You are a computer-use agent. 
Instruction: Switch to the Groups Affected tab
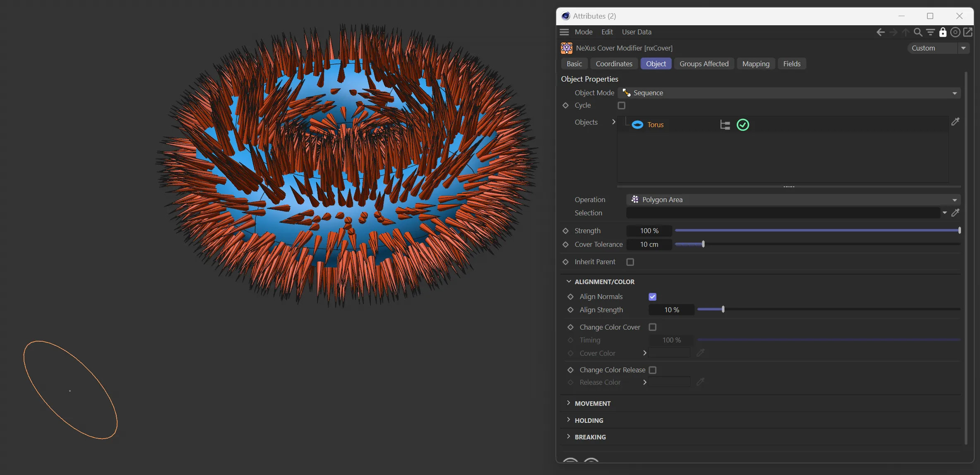[x=704, y=64]
